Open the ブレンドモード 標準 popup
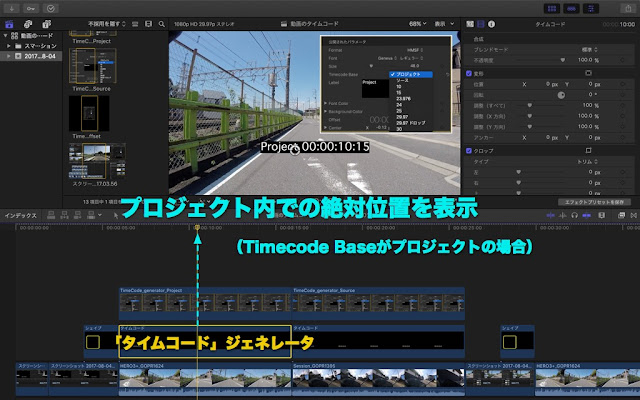The image size is (640, 400). [x=590, y=49]
